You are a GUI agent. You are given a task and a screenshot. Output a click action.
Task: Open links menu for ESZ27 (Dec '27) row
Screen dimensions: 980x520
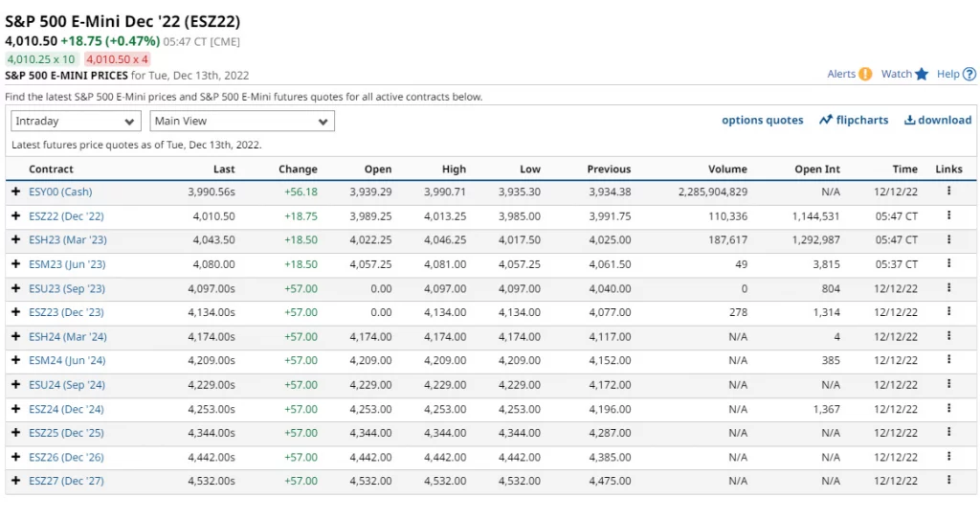click(948, 480)
